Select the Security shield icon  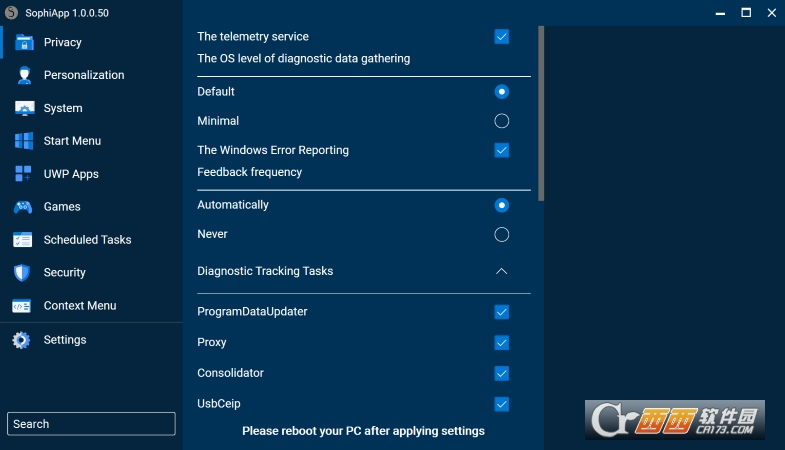point(23,273)
